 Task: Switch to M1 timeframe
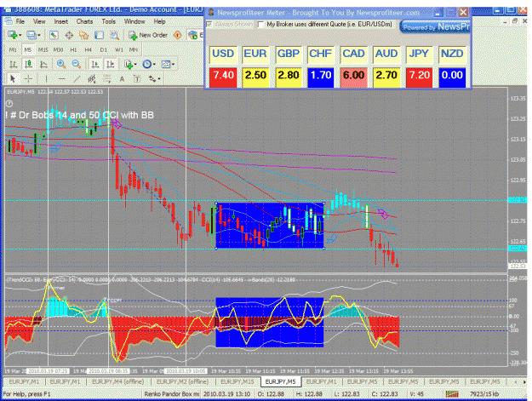(13, 50)
